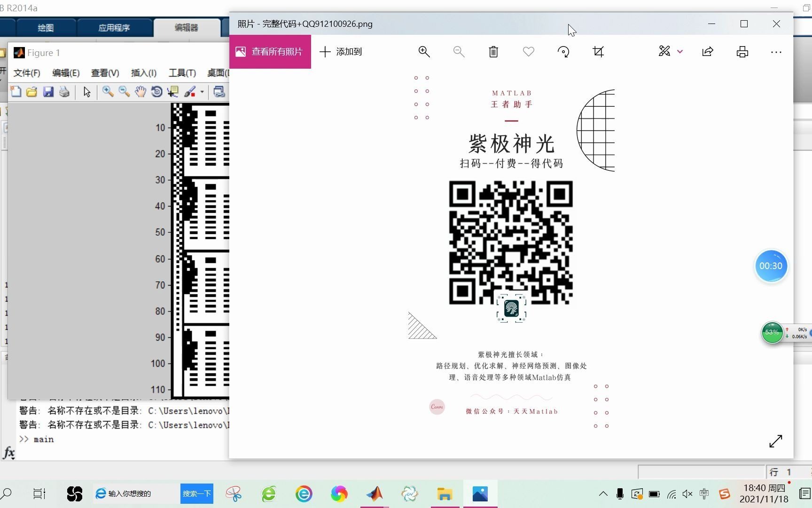This screenshot has width=812, height=508.
Task: Select the Data Cursor tool
Action: tap(173, 92)
